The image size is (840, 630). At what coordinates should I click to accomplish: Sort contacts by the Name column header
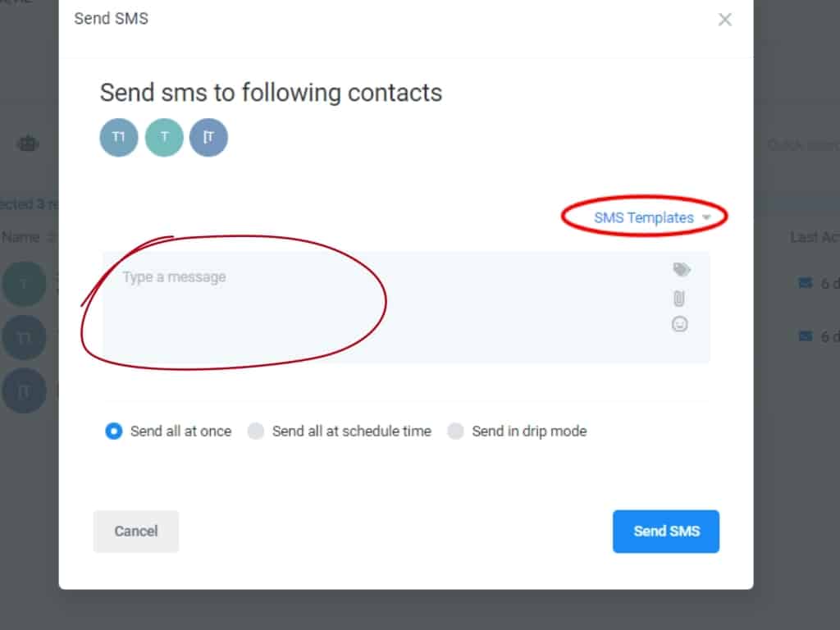pos(21,237)
